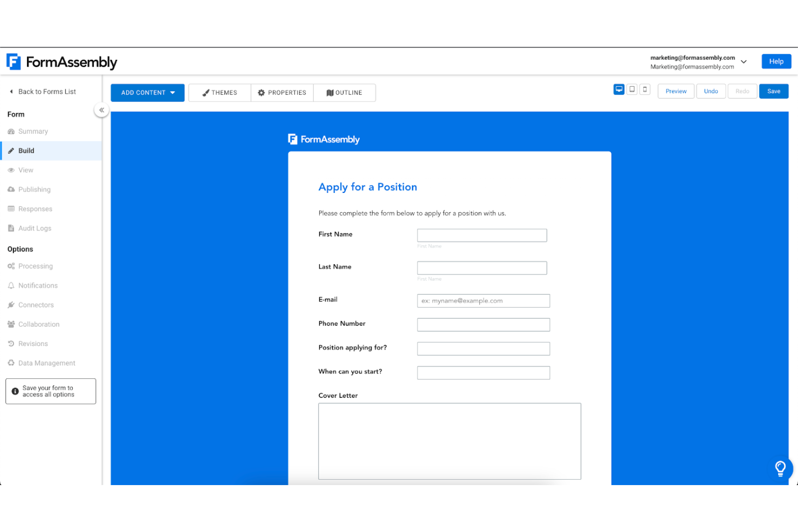Go to Summary in sidebar

pyautogui.click(x=51, y=132)
